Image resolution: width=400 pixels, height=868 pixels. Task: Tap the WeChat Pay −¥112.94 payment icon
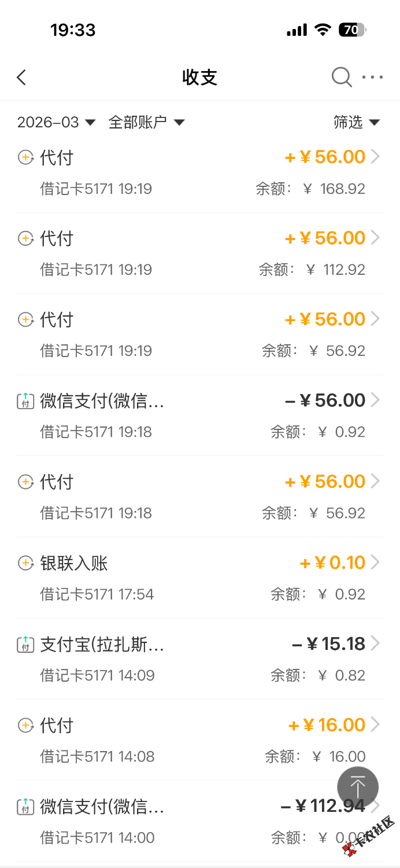(x=25, y=806)
